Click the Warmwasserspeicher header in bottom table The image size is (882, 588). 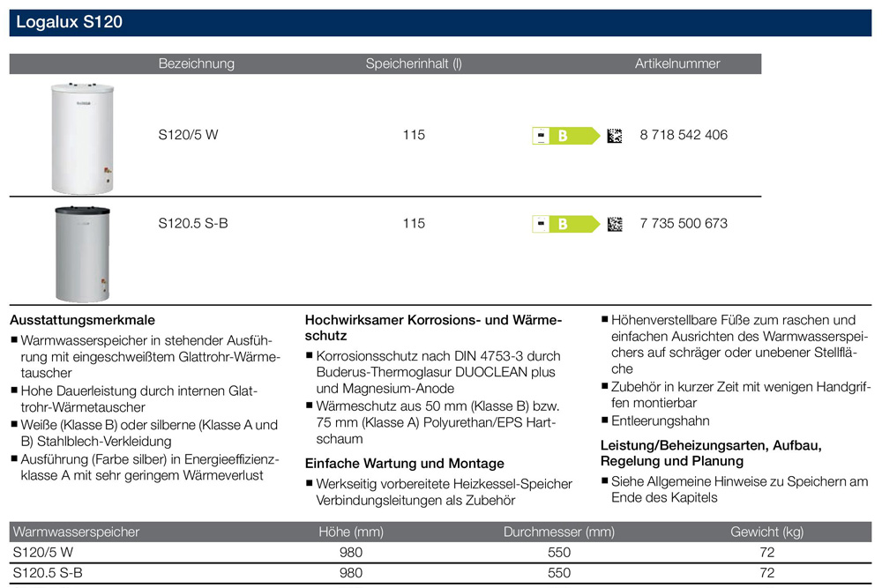76,532
